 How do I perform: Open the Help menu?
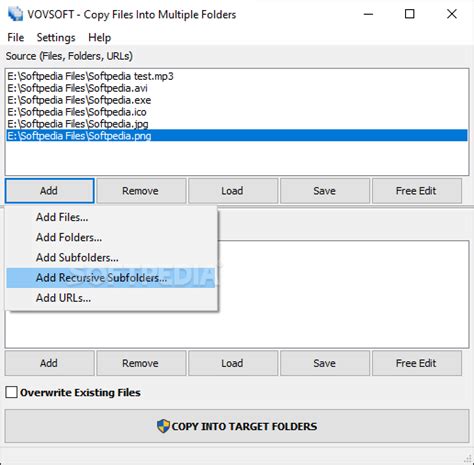pyautogui.click(x=99, y=37)
